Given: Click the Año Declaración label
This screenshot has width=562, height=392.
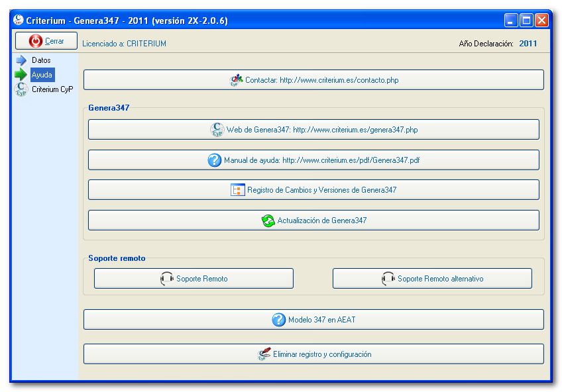Looking at the screenshot, I should [x=486, y=44].
